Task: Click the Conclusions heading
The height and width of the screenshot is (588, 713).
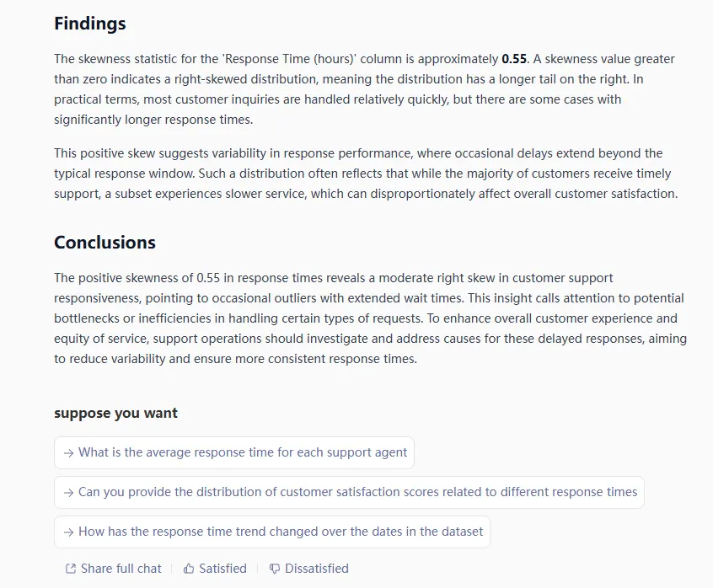Action: [x=105, y=243]
